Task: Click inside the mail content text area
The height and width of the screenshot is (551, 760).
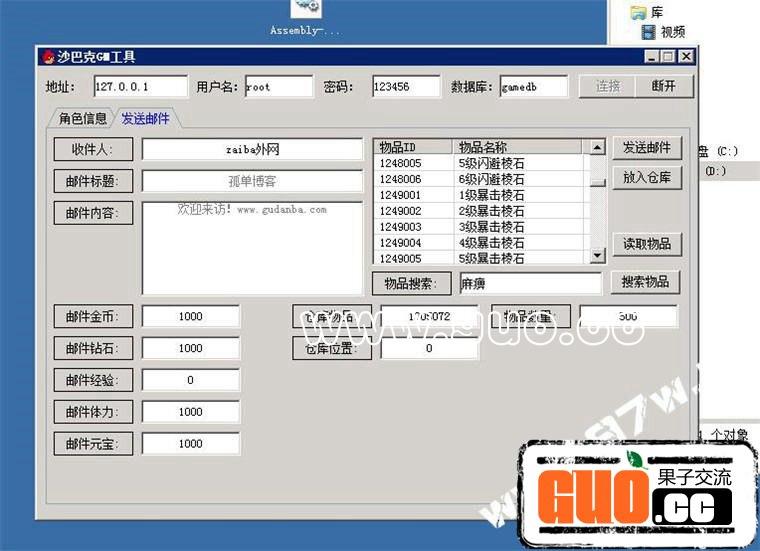Action: (252, 248)
